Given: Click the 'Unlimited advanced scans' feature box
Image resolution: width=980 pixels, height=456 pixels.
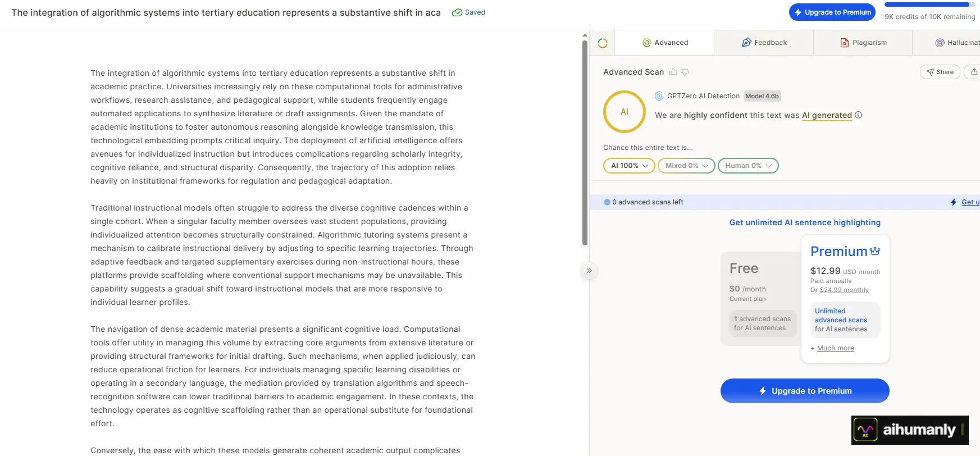Looking at the screenshot, I should 845,320.
